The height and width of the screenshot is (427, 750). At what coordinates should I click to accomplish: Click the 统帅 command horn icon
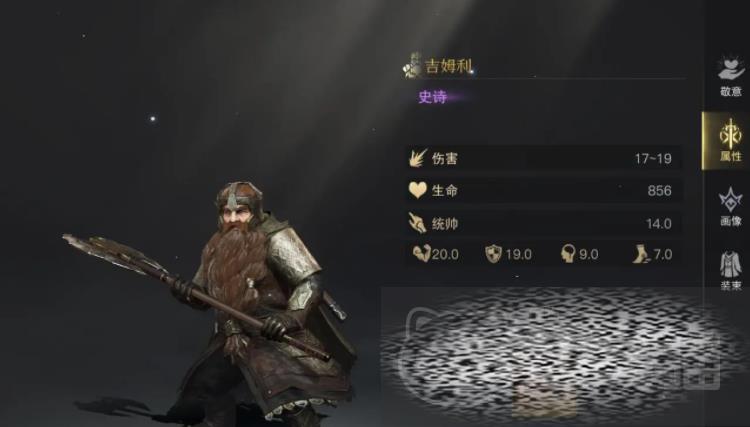(x=417, y=223)
